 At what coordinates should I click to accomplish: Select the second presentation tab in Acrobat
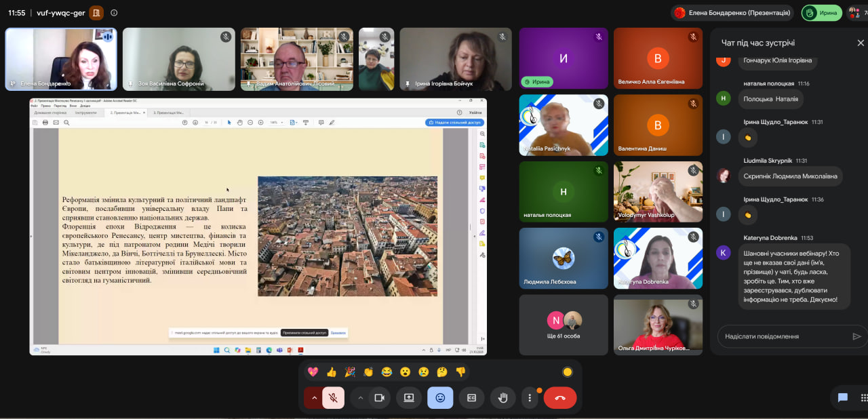(x=167, y=113)
